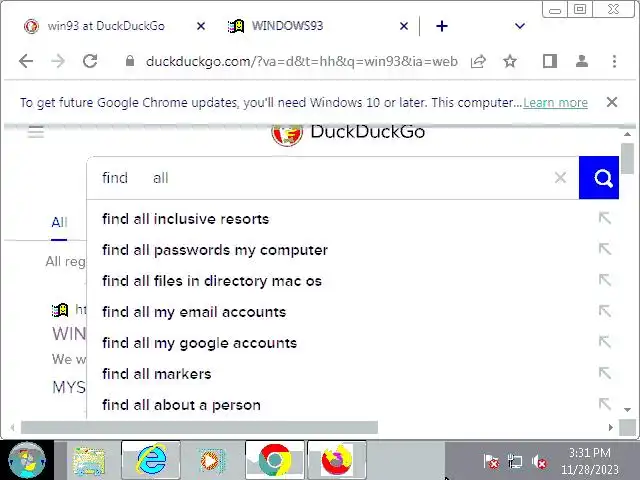Fill search with arrow beside 'my email accounts'
This screenshot has height=480, width=640.
pos(605,311)
